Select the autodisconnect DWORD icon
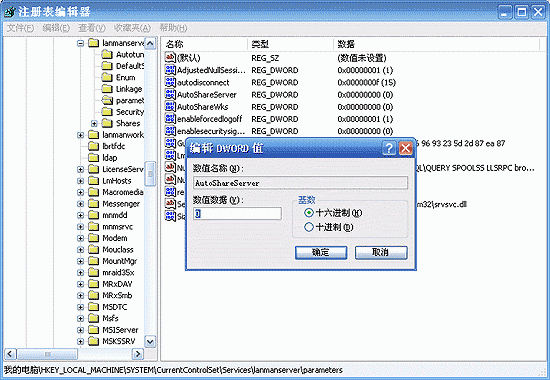The width and height of the screenshot is (550, 380). 170,82
